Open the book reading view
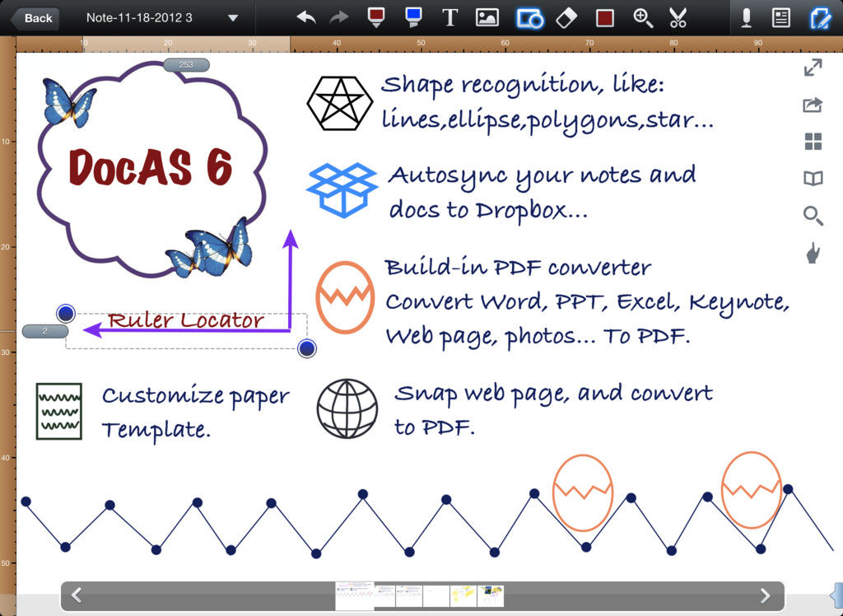 pos(813,178)
